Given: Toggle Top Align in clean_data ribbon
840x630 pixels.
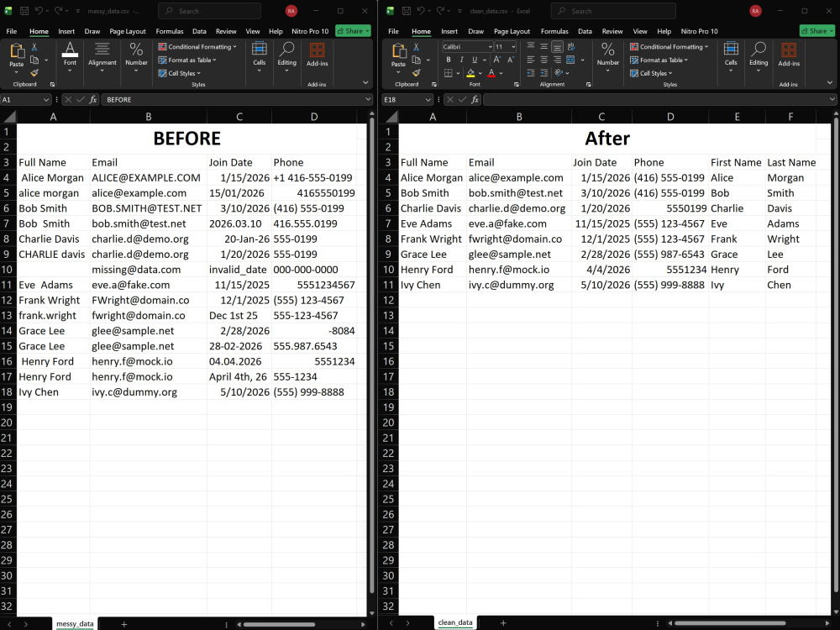Looking at the screenshot, I should tap(530, 46).
